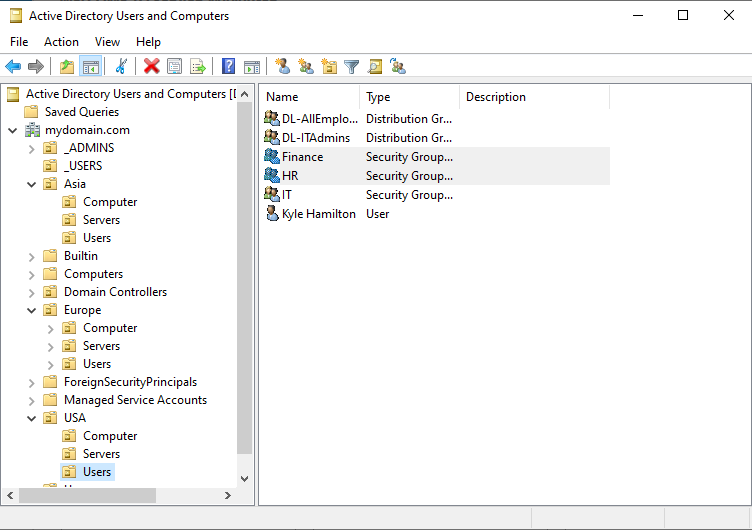Select Users under the USA node

point(97,472)
